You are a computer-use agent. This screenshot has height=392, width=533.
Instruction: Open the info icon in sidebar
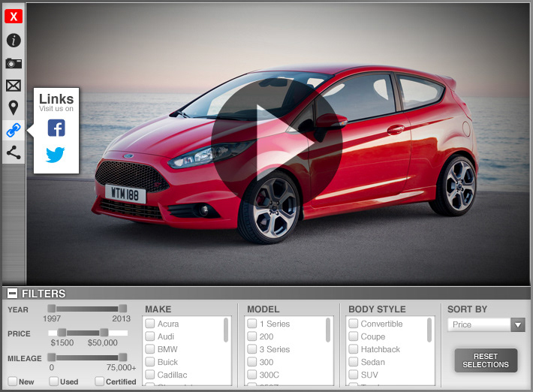(14, 41)
